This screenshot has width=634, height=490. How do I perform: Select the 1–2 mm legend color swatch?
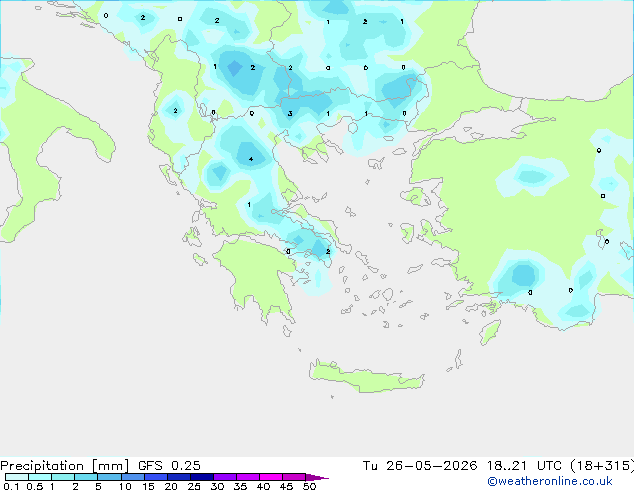coord(63,477)
